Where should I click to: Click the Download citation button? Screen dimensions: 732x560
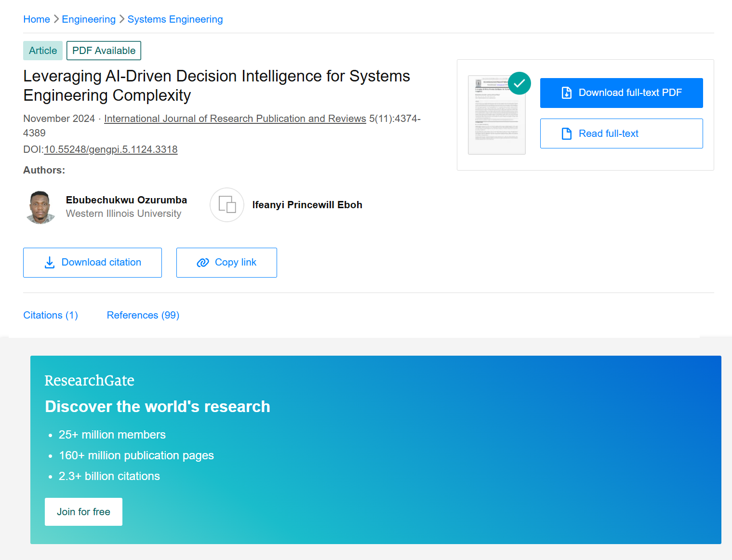pos(93,263)
